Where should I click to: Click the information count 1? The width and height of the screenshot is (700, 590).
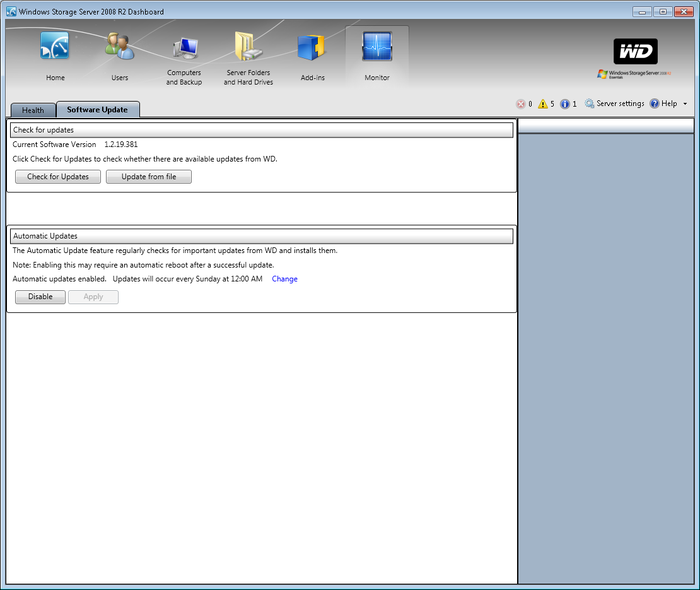coord(575,104)
